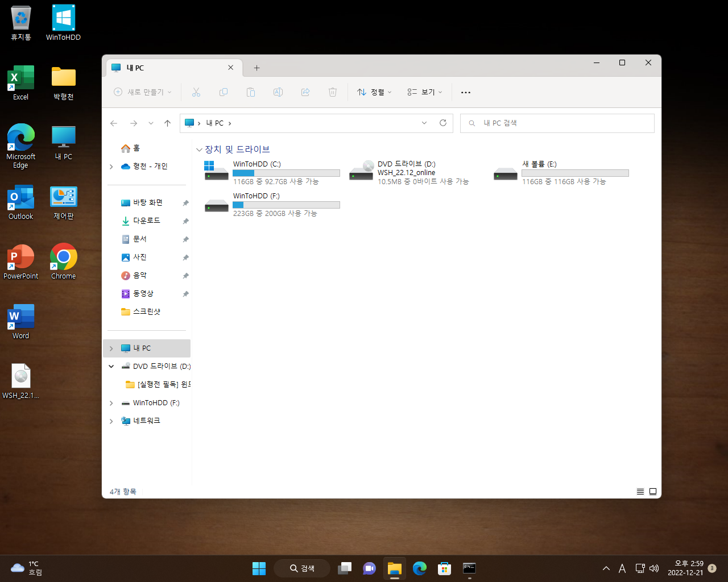Select the WinToHDD (C:) drive usage bar
The image size is (728, 582).
286,173
